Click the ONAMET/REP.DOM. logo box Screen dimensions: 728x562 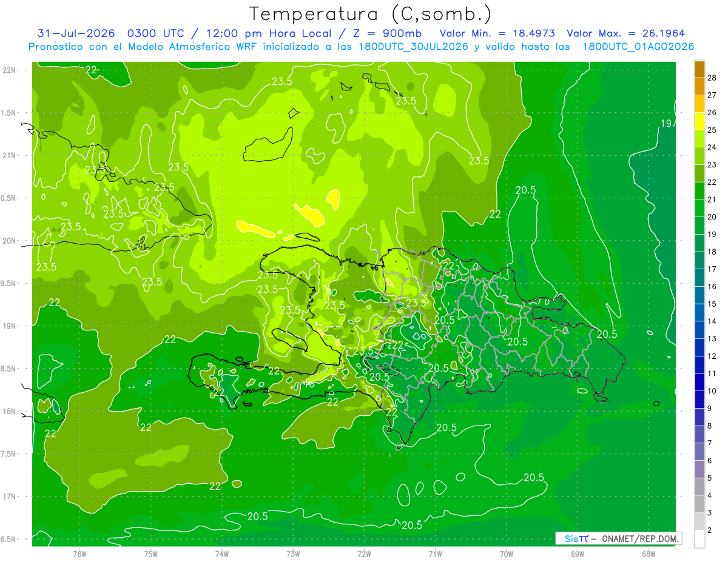tap(619, 538)
